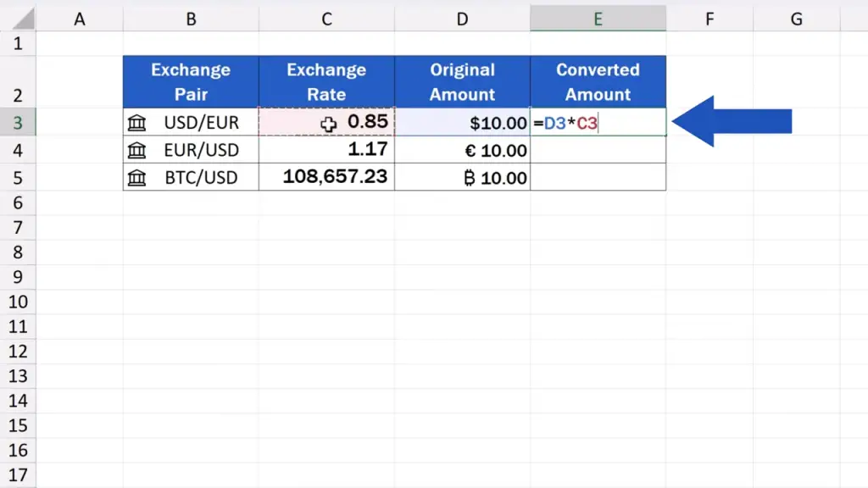The image size is (868, 488).
Task: Select the Bitcoin 10.00 amount cell
Action: (x=462, y=178)
